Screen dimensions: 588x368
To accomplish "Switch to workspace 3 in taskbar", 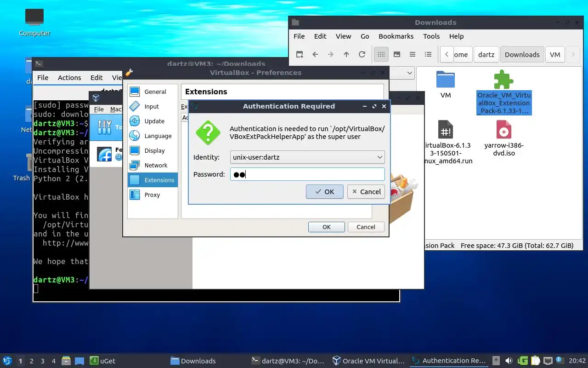I will (43, 361).
